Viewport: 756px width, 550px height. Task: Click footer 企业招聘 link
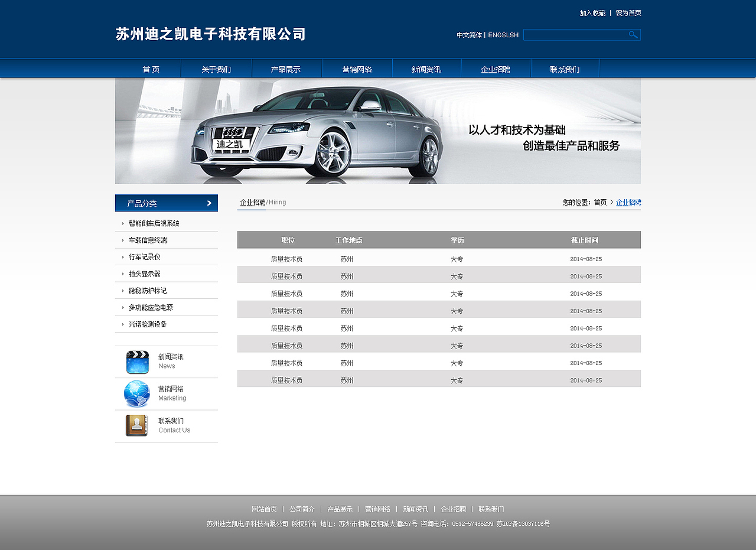point(453,509)
